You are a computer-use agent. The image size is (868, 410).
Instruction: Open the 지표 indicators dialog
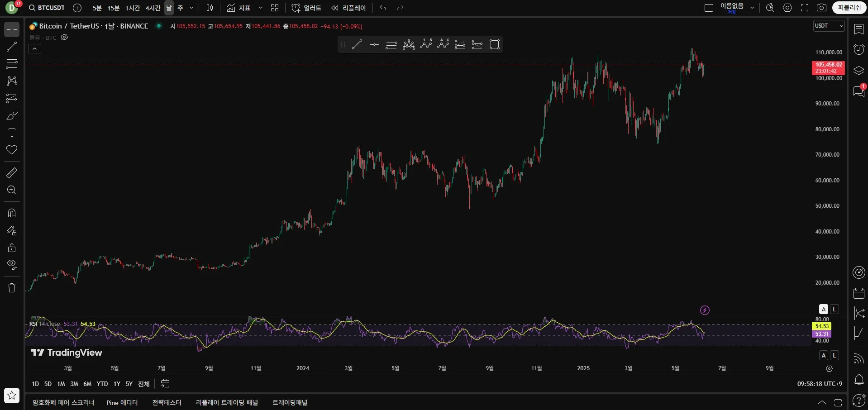(x=239, y=8)
